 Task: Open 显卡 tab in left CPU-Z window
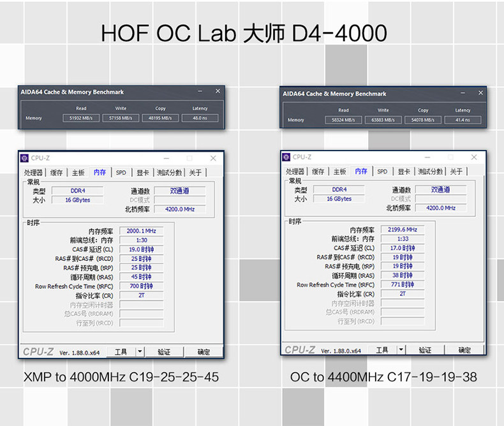tap(143, 173)
